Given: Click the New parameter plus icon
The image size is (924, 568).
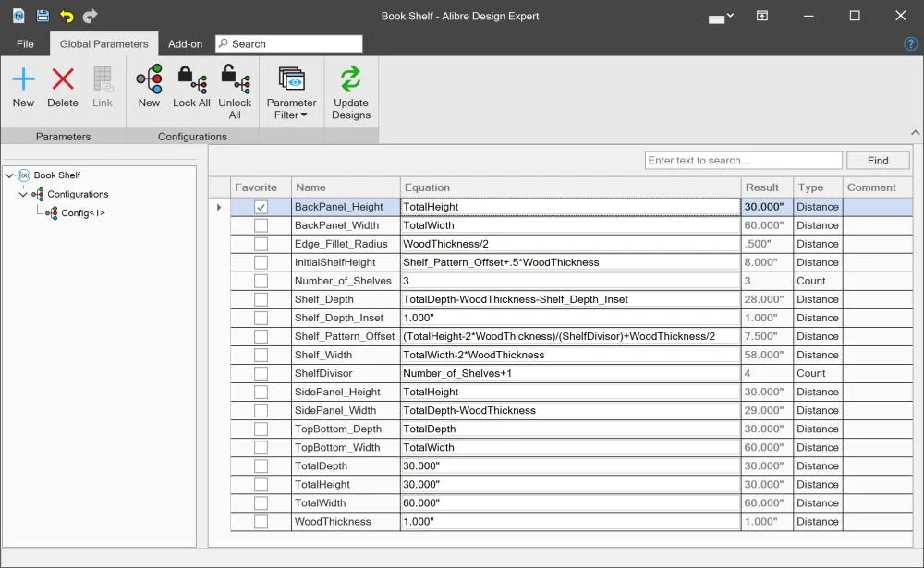Looking at the screenshot, I should [24, 79].
